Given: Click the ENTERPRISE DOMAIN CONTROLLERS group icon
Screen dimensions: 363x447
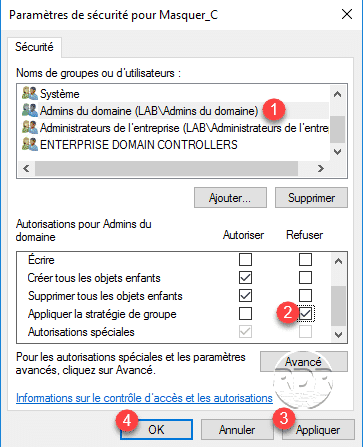Looking at the screenshot, I should point(30,145).
